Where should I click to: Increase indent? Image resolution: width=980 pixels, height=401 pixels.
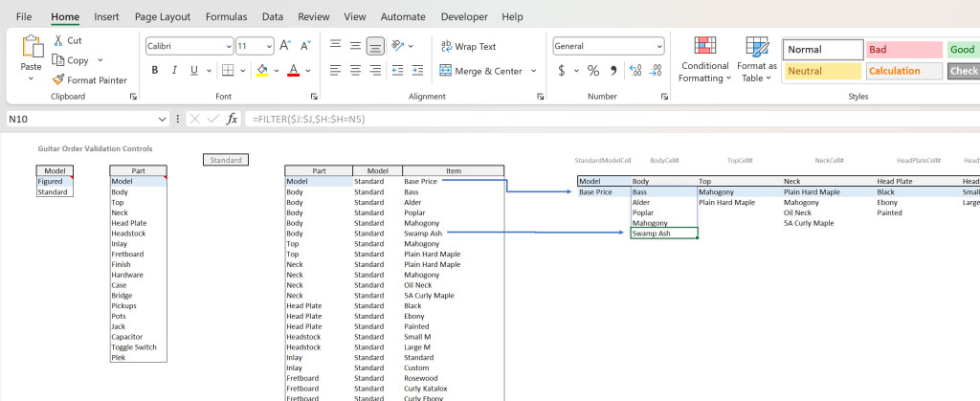click(417, 71)
